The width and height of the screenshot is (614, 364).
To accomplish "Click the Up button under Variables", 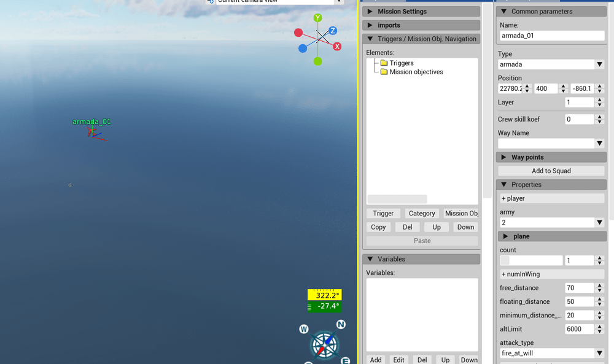I will [445, 360].
